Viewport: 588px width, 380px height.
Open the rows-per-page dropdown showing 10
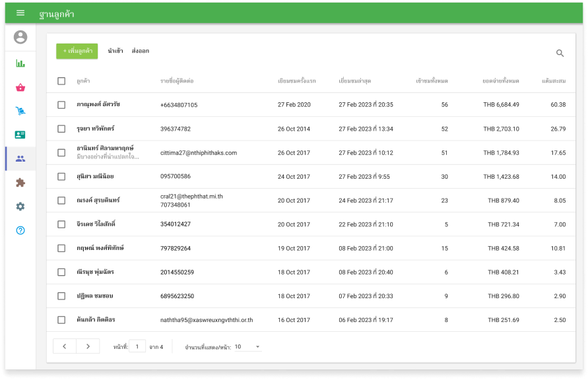coord(247,346)
